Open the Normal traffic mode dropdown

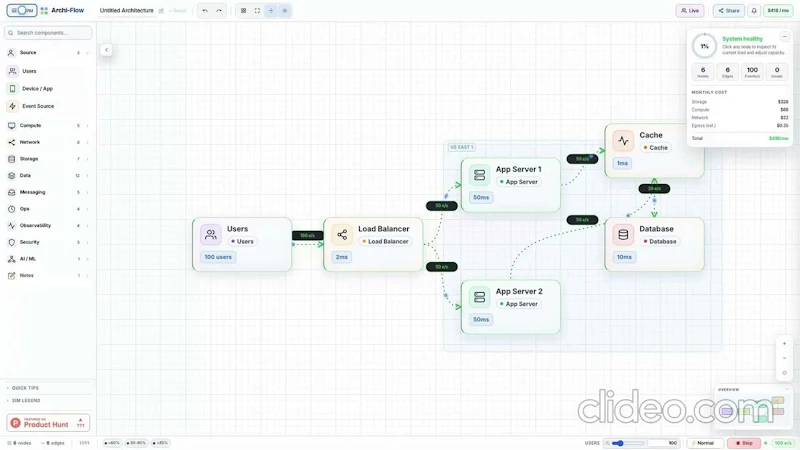coord(705,443)
